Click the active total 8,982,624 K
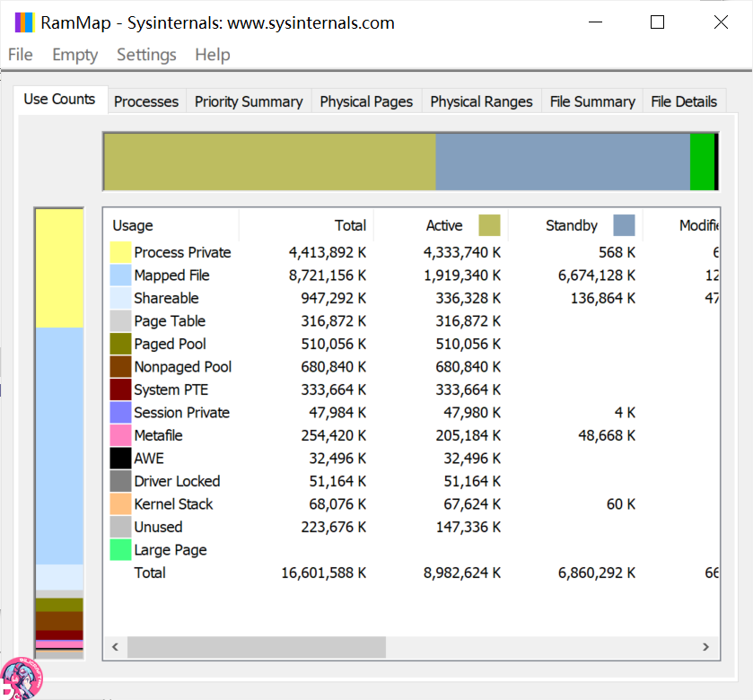 point(462,573)
